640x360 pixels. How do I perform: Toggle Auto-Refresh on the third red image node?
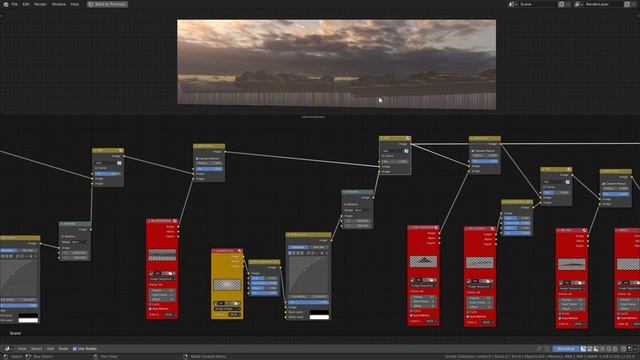coord(468,317)
